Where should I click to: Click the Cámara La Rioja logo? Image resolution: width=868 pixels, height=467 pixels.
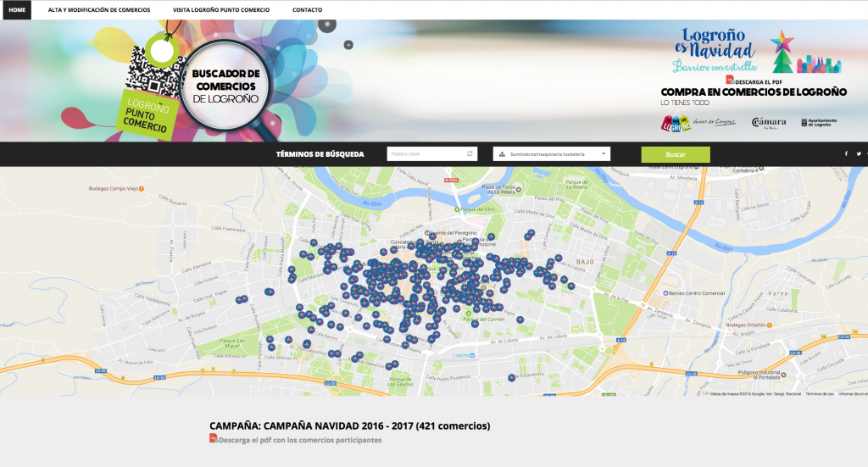769,123
